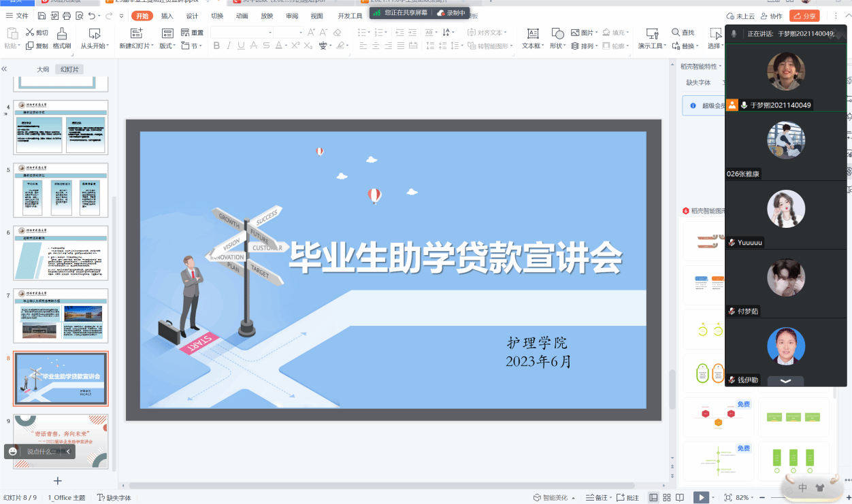Viewport: 852px width, 504px height.
Task: Click the Save icon in quick access toolbar
Action: click(42, 16)
